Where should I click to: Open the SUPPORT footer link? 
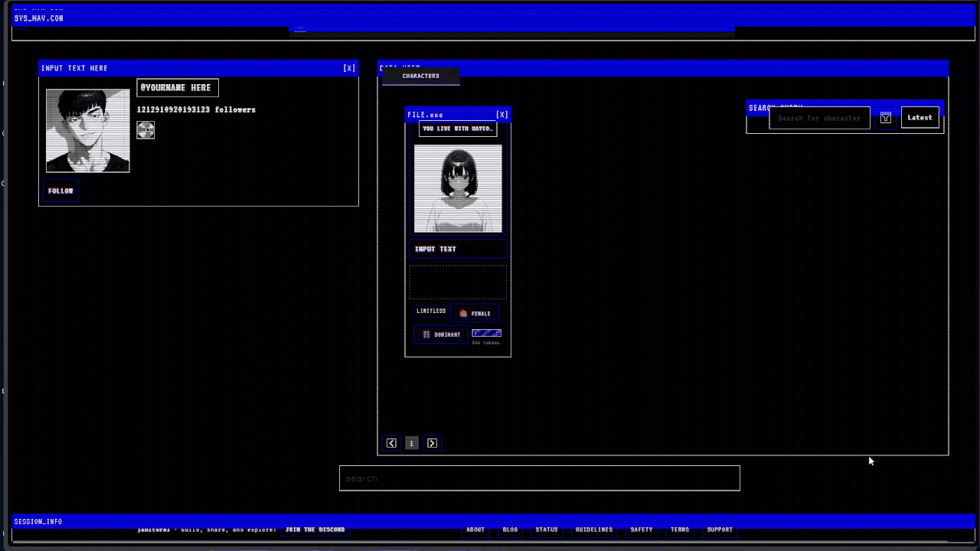point(720,530)
